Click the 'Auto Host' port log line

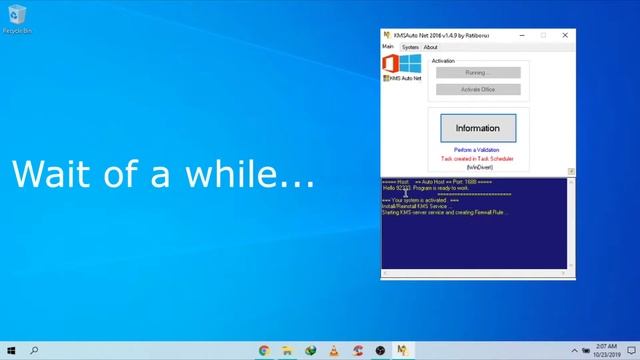[437, 182]
